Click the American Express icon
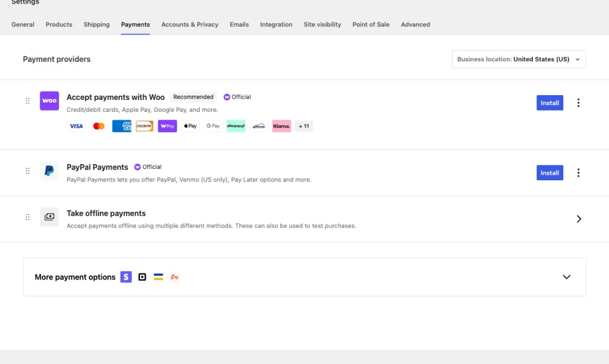Image resolution: width=609 pixels, height=364 pixels. click(121, 126)
